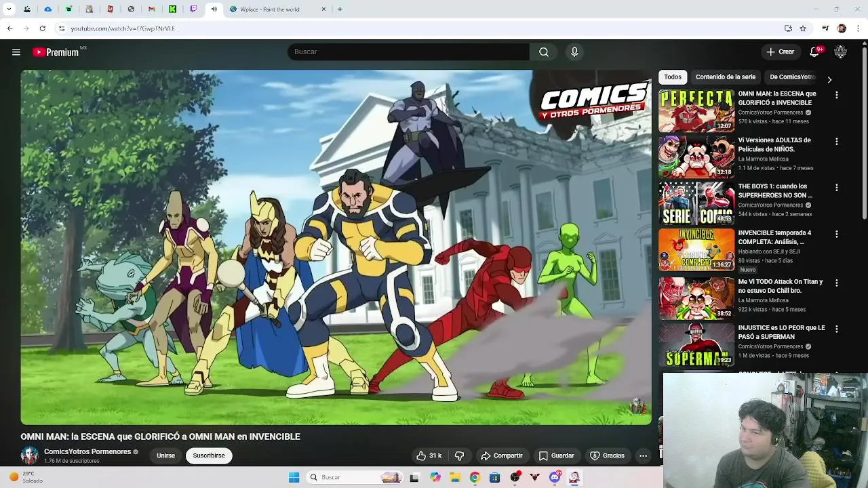The image size is (868, 488).
Task: Open Attack On Titan thumbnail 38:52
Action: coord(696,298)
